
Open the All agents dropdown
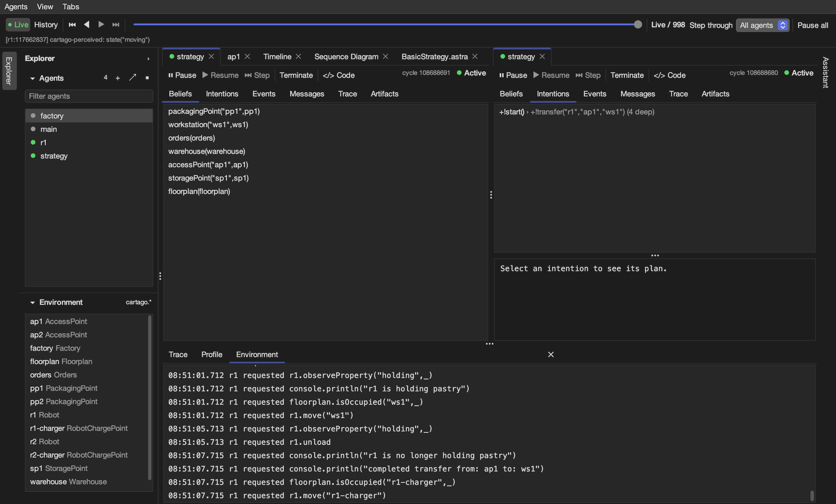(x=762, y=25)
